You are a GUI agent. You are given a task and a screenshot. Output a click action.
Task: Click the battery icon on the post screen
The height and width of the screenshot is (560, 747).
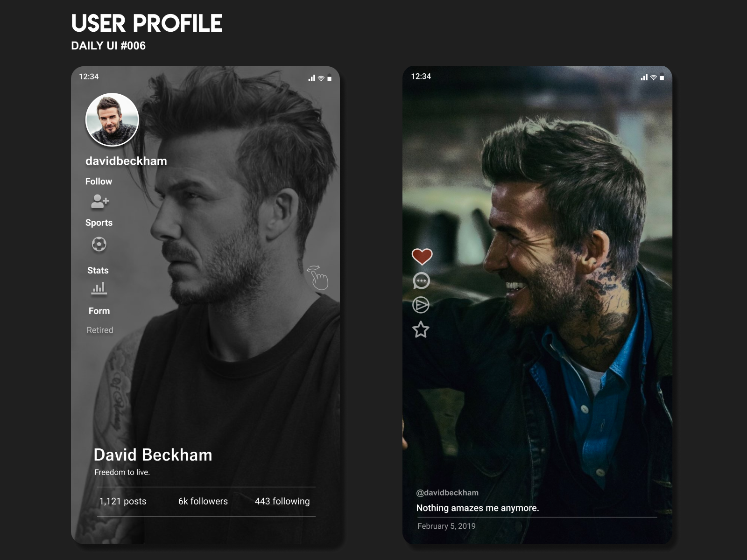pos(662,78)
